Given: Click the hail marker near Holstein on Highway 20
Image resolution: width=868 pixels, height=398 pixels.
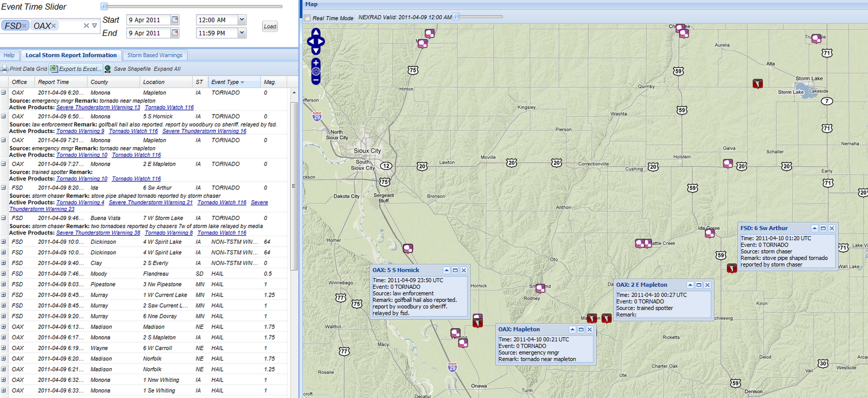Looking at the screenshot, I should tap(728, 163).
